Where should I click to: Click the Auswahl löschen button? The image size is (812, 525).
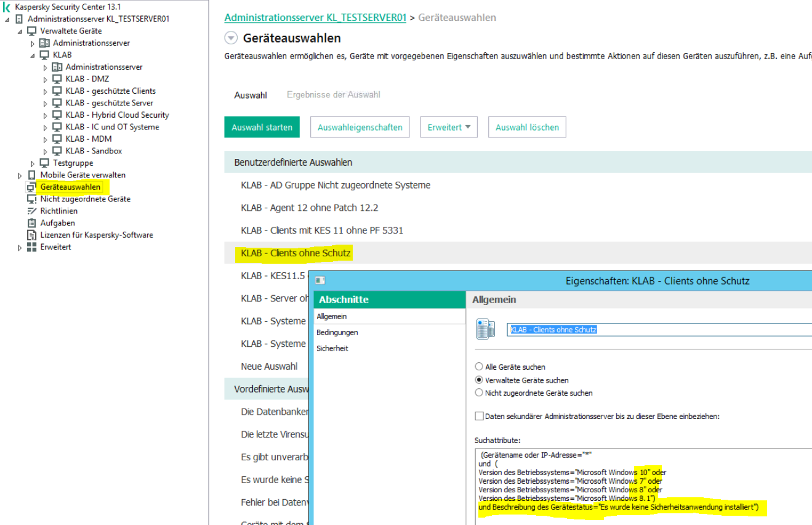(528, 128)
